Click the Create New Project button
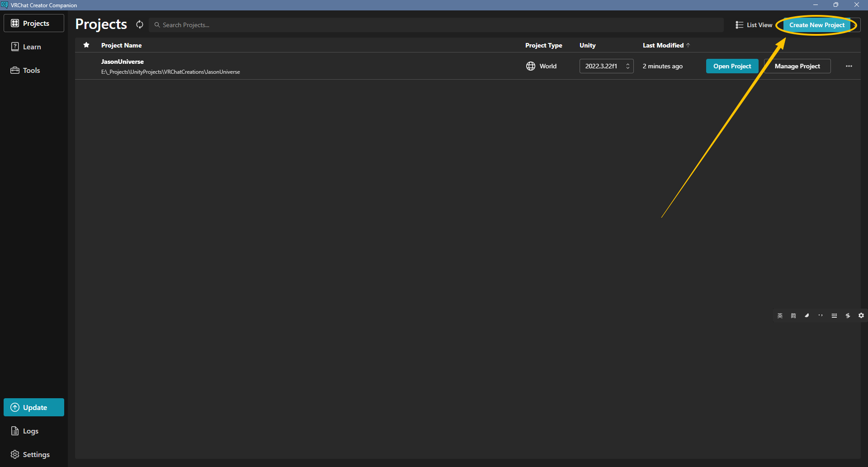 (816, 25)
